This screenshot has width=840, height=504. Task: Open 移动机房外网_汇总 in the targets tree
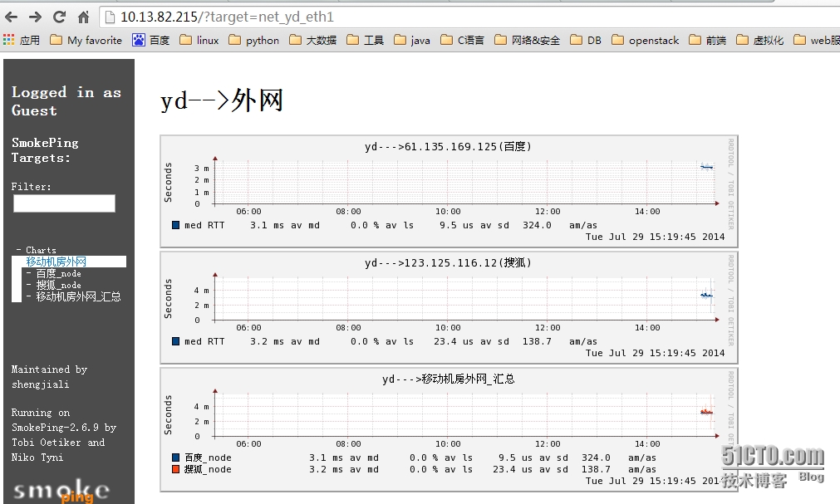point(78,296)
